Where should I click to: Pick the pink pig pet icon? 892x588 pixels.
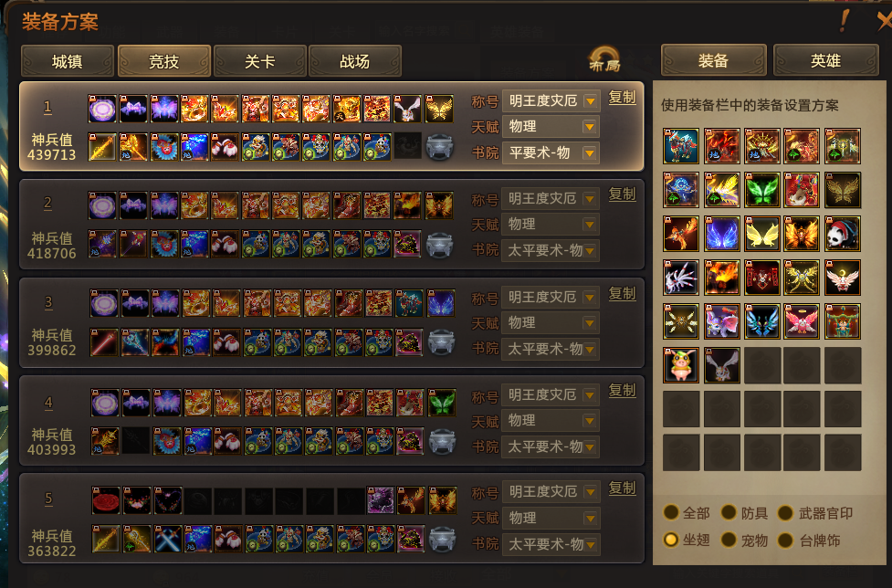[x=681, y=365]
